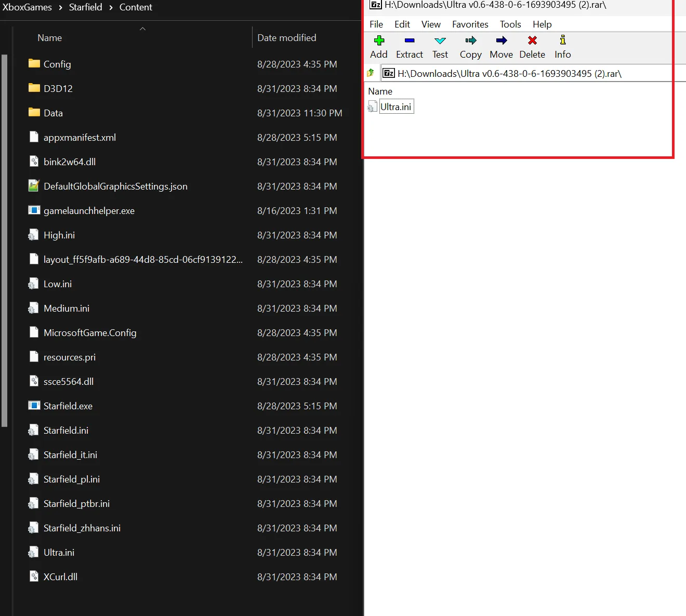Click the High.ini file icon
The image size is (686, 616).
33,235
